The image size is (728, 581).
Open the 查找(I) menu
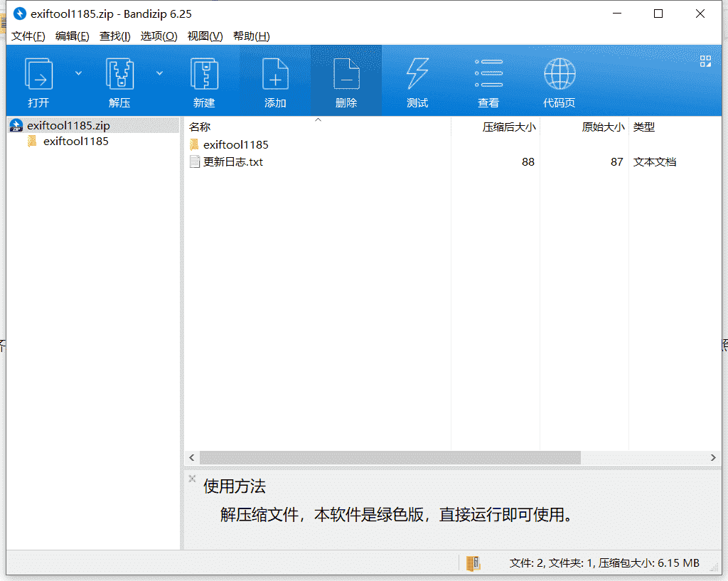114,36
